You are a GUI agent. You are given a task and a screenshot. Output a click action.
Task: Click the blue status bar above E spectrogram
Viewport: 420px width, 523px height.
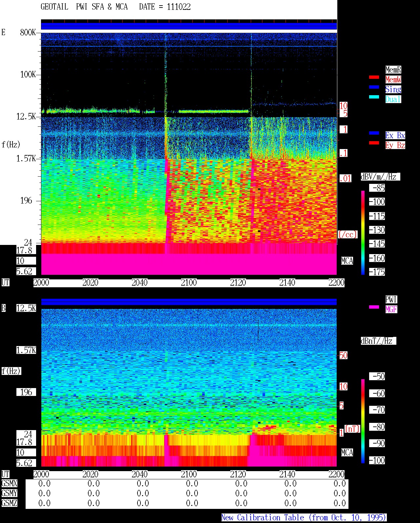(x=189, y=26)
